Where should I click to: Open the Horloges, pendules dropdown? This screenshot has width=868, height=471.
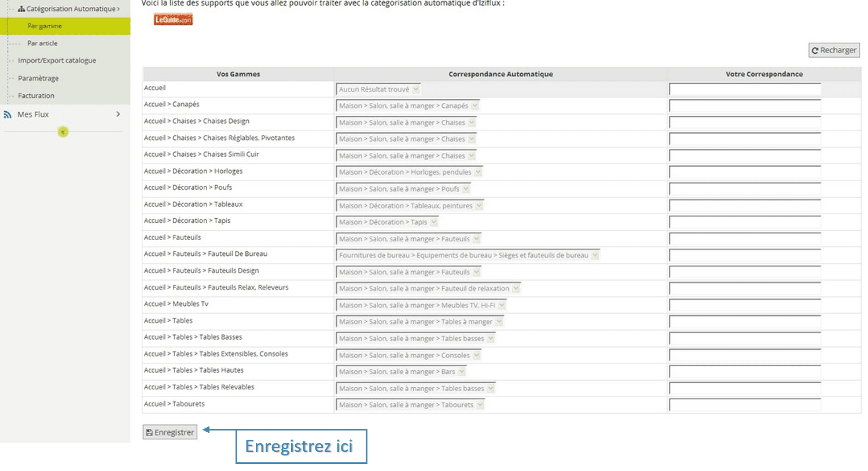[x=409, y=172]
